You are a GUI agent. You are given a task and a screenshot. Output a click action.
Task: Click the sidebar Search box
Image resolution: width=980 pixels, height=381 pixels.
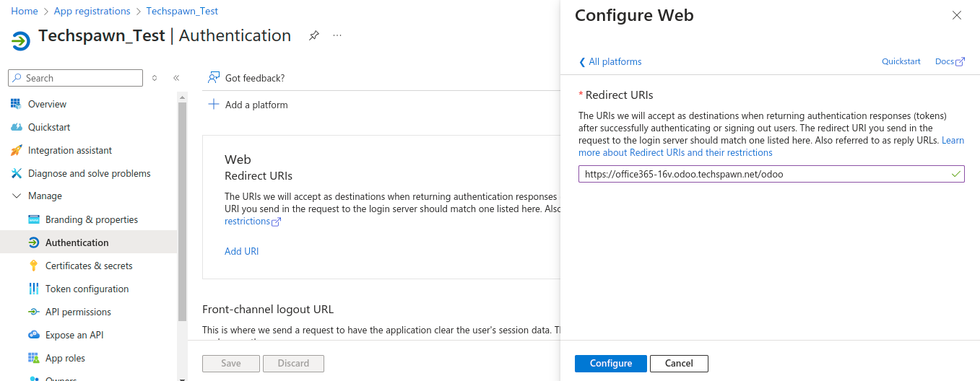pyautogui.click(x=81, y=78)
